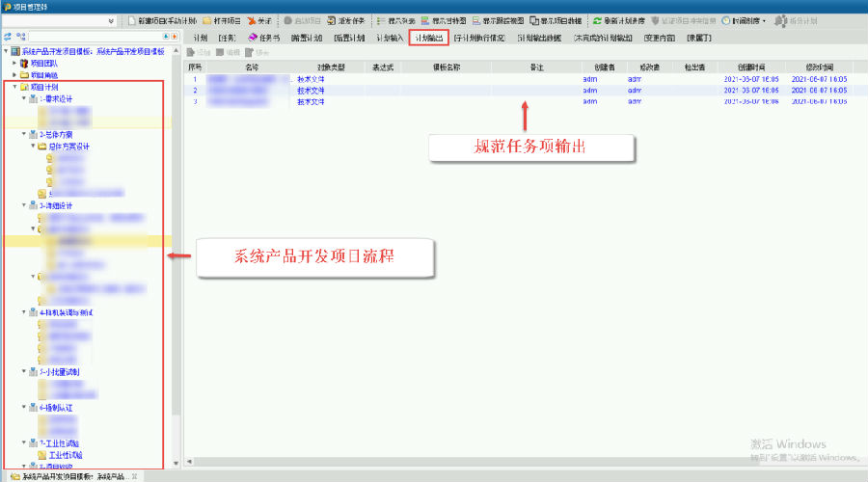
Task: Switch to the [任务] tab
Action: coord(227,38)
